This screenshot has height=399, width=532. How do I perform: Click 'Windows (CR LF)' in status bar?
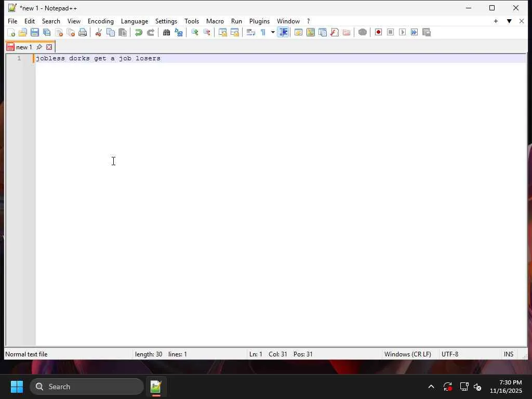(x=407, y=354)
